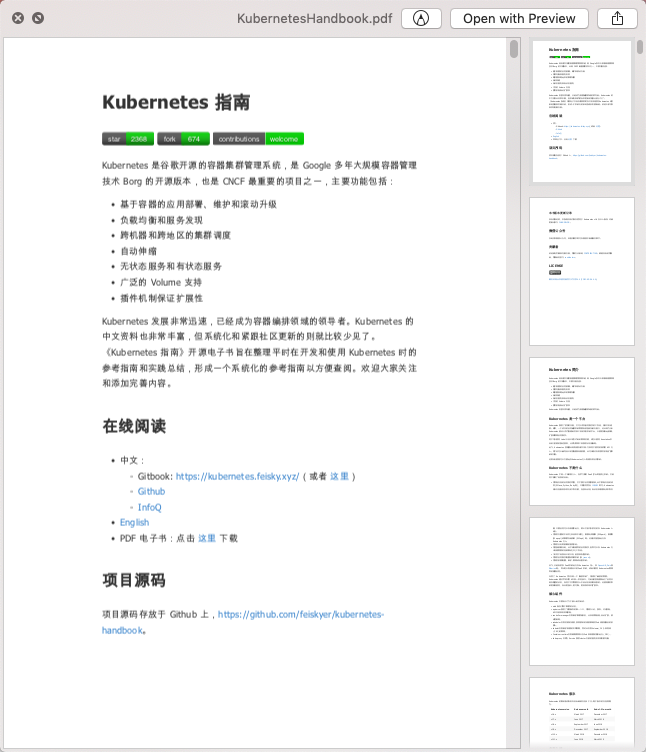Select the second page thumbnail
The height and width of the screenshot is (752, 646).
tap(582, 271)
